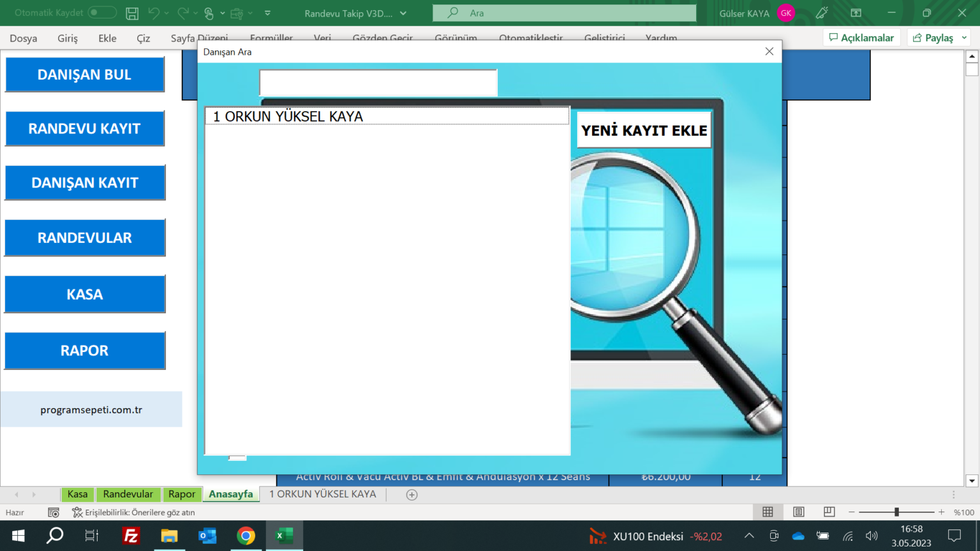Click the Danışan Ara search input field
The width and height of the screenshot is (980, 551).
(378, 82)
